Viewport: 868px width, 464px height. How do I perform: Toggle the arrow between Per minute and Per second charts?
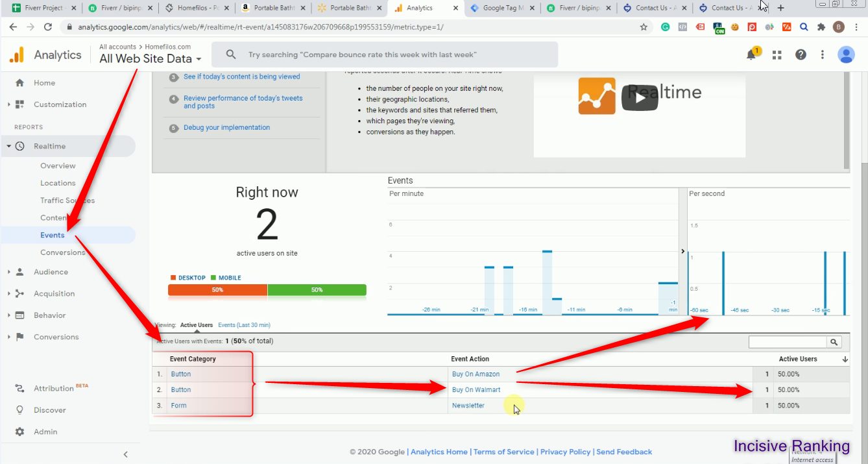coord(683,251)
